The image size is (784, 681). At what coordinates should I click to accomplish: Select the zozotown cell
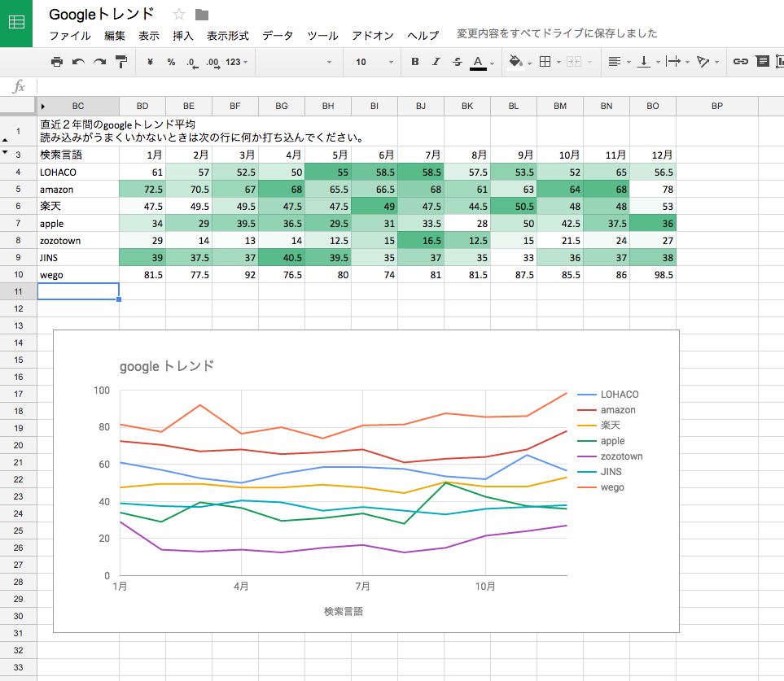[78, 240]
